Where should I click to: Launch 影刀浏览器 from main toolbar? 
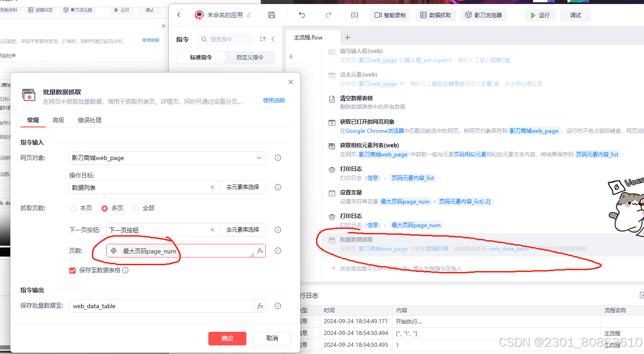(484, 15)
